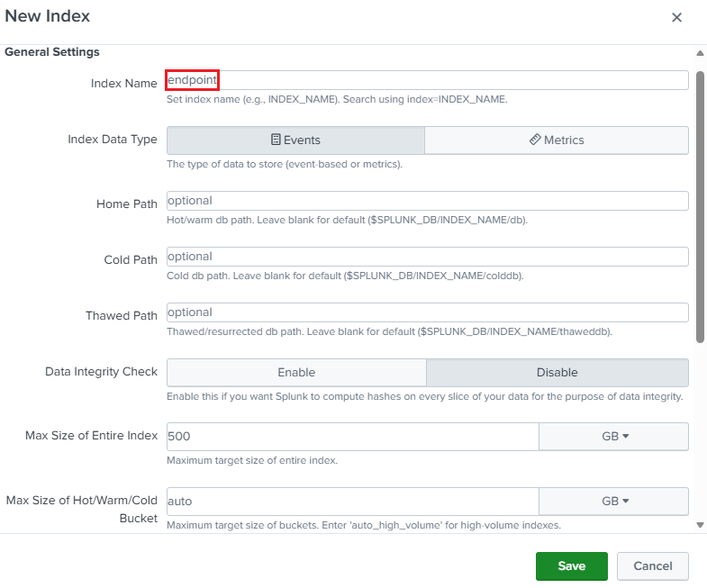Viewport: 707px width, 588px height.
Task: Click the scroll up arrow of the dialog
Action: 700,53
